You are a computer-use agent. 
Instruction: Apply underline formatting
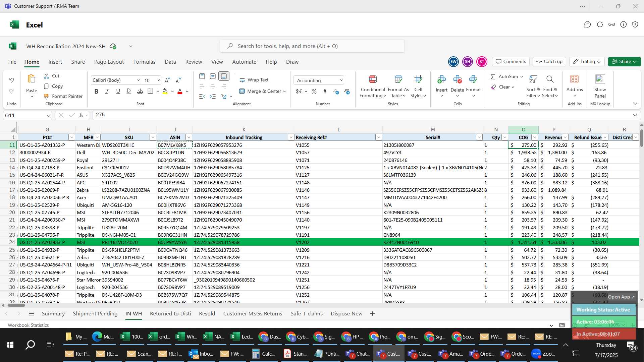(118, 92)
